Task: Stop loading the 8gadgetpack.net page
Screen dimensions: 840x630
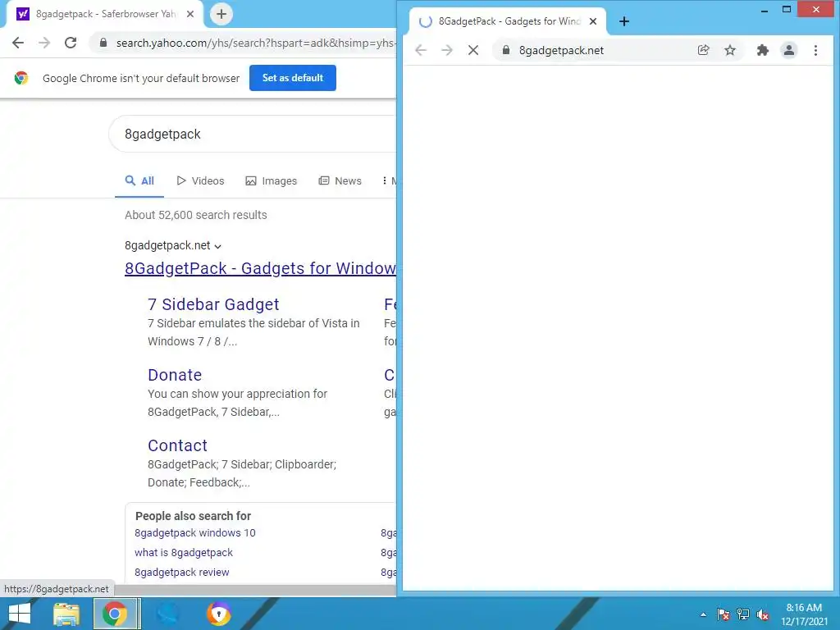Action: [473, 50]
